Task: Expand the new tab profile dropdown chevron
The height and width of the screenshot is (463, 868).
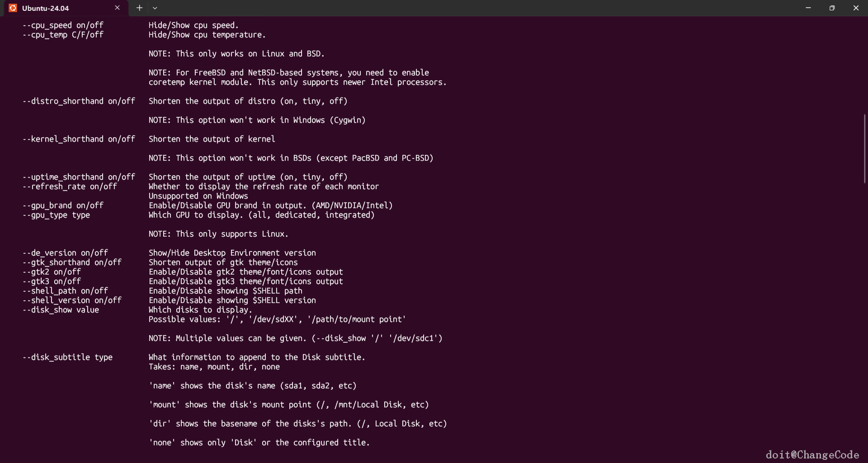Action: pyautogui.click(x=155, y=8)
